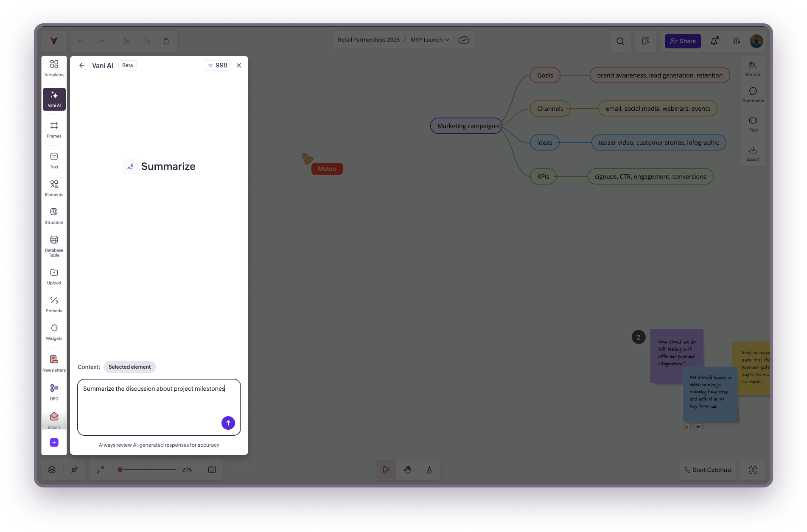Click the 998 credits badge
This screenshot has height=532, width=807.
(x=218, y=65)
